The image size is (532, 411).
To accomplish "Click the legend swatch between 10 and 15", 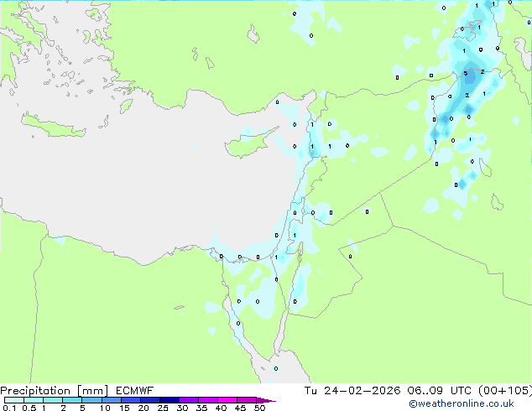I will click(x=111, y=400).
